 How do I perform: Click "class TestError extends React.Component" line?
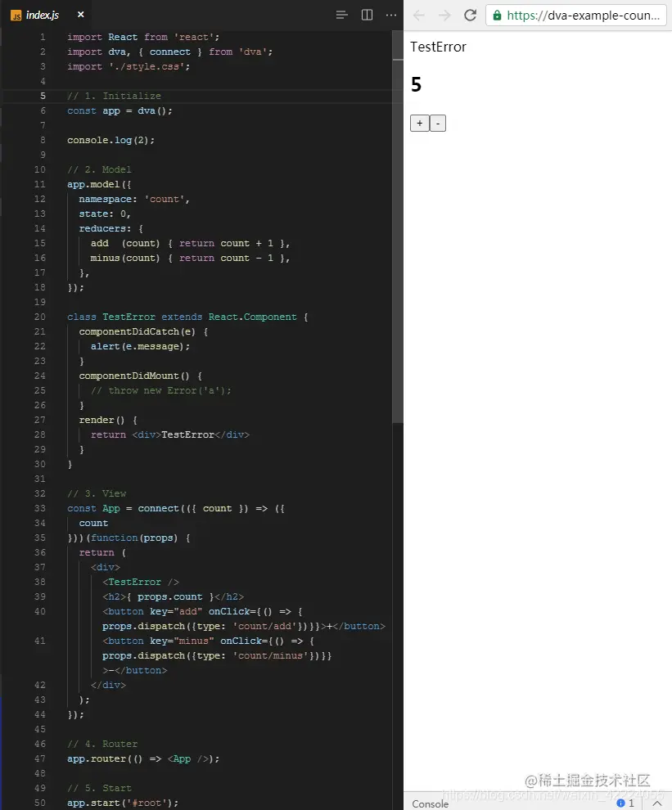click(x=187, y=317)
